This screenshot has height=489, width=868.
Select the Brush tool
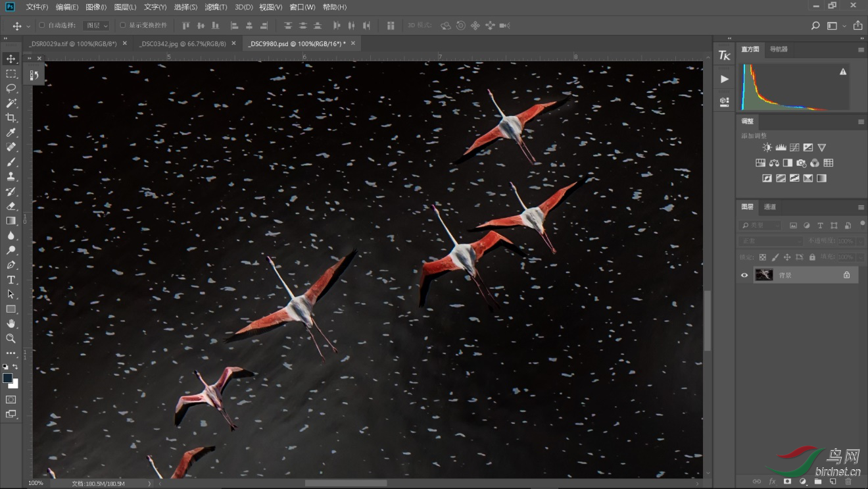click(11, 162)
